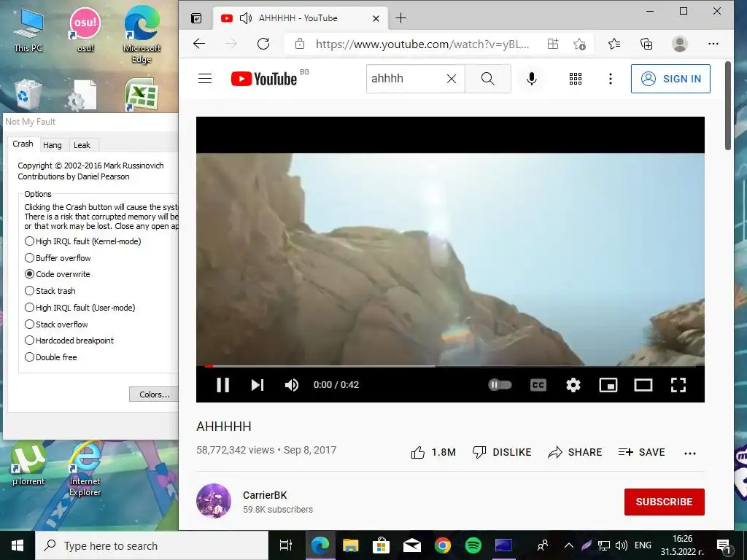The width and height of the screenshot is (747, 560).
Task: Go to the YouTube home logo
Action: (x=264, y=79)
